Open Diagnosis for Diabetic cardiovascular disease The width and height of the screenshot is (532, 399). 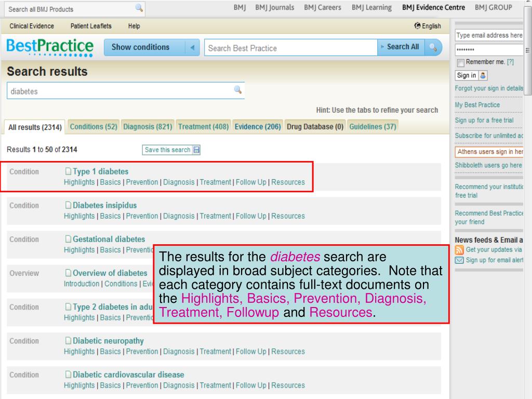[179, 385]
